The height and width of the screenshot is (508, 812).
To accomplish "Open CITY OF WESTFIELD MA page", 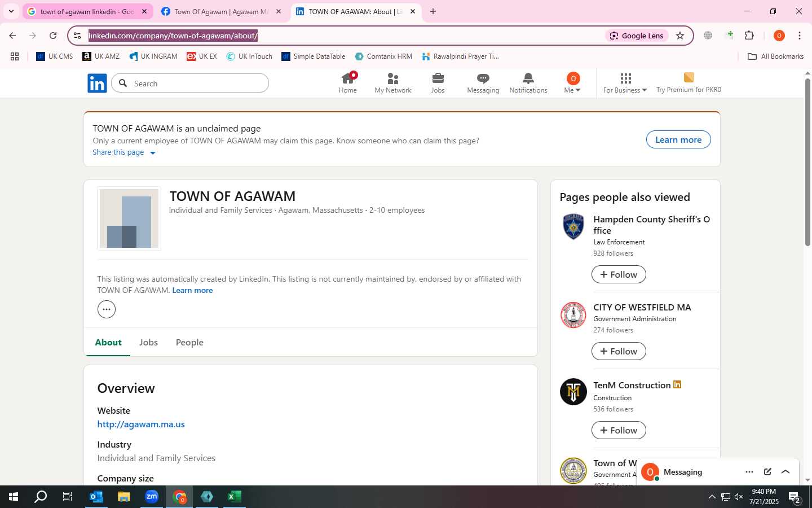I will point(642,308).
